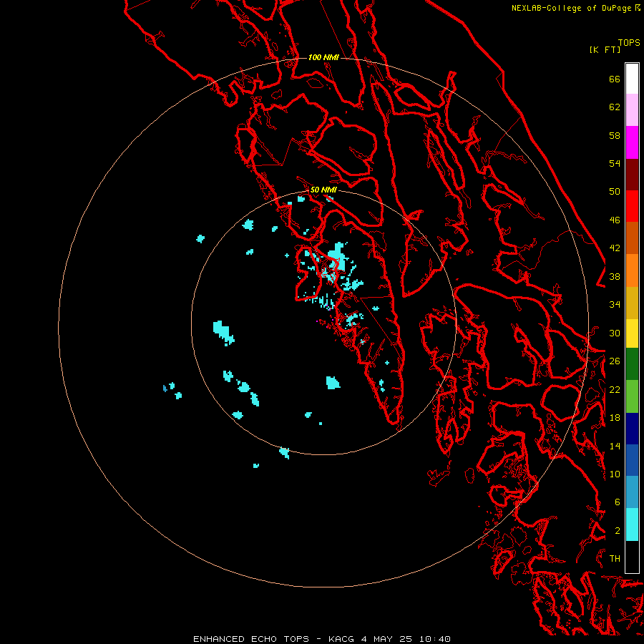This screenshot has width=644, height=644.
Task: Click the 10:40 timestamp
Action: coord(434,639)
